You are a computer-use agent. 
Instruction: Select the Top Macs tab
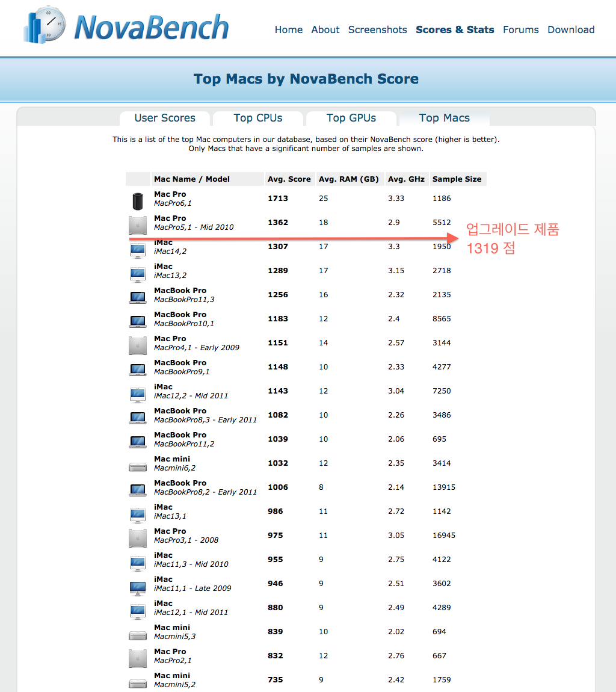tap(445, 118)
